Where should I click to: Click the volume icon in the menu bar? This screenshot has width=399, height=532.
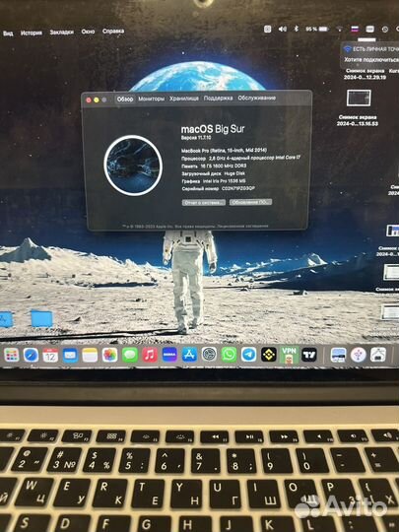[283, 30]
